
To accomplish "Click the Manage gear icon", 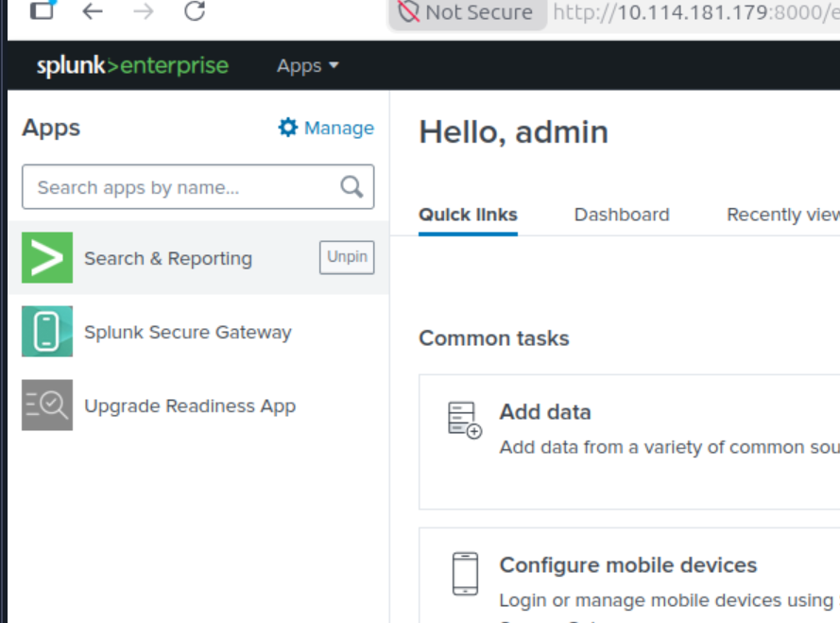I will tap(287, 128).
